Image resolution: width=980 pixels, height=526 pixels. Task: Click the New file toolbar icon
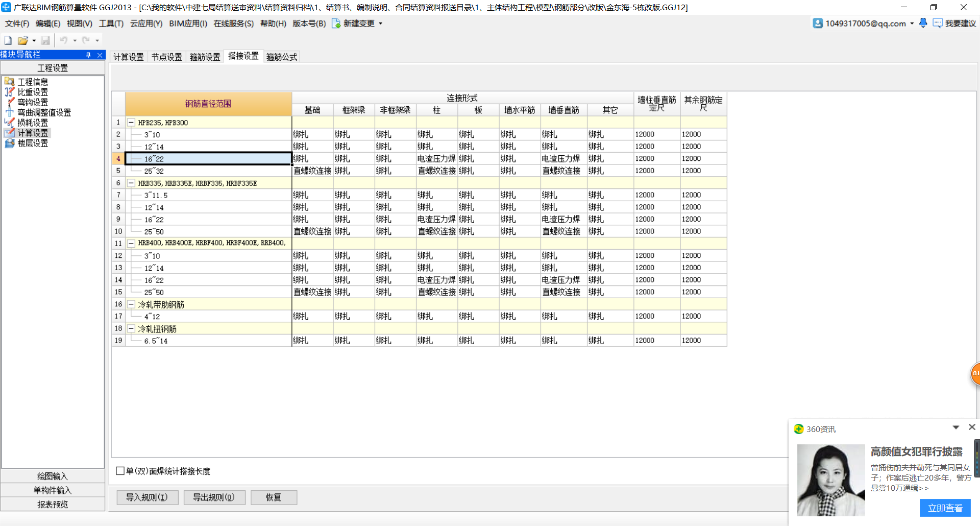8,40
